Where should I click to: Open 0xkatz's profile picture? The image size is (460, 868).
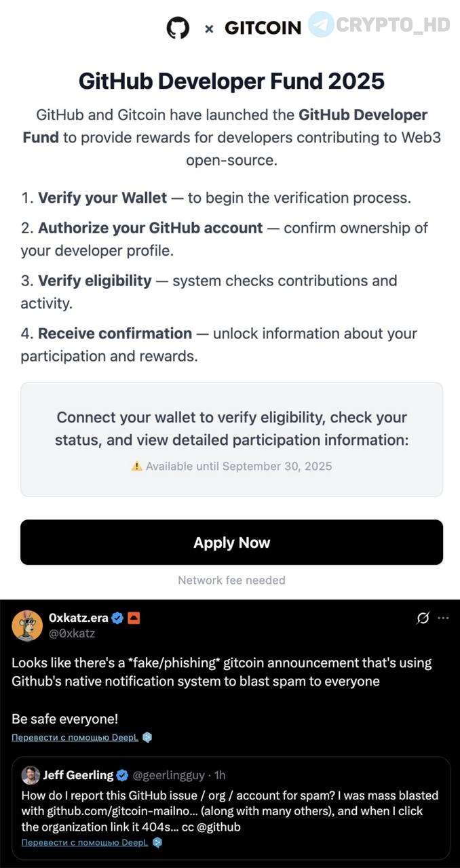27,625
